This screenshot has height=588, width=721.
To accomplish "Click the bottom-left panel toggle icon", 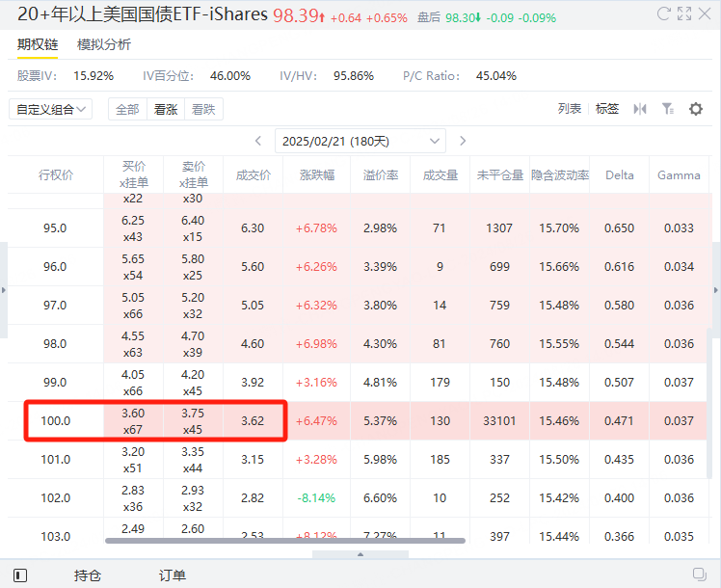I will coord(20,575).
